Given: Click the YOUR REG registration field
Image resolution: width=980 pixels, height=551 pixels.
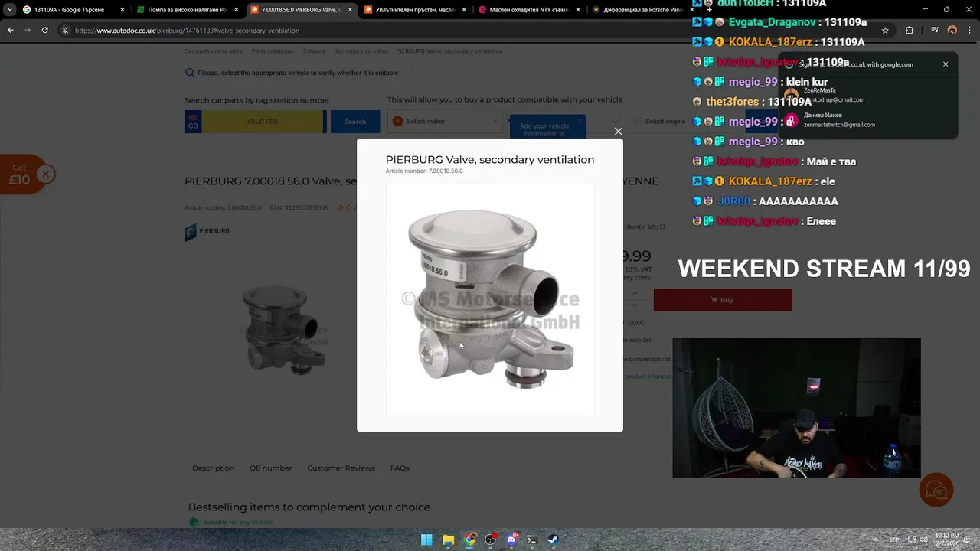Looking at the screenshot, I should pos(263,122).
